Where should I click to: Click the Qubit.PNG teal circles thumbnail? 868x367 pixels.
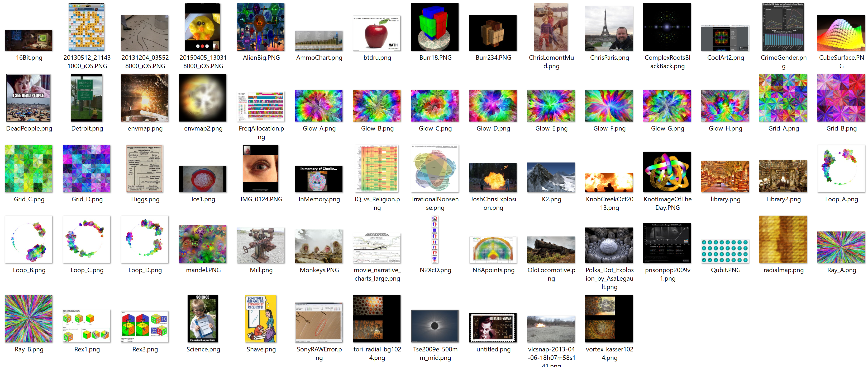click(x=725, y=251)
